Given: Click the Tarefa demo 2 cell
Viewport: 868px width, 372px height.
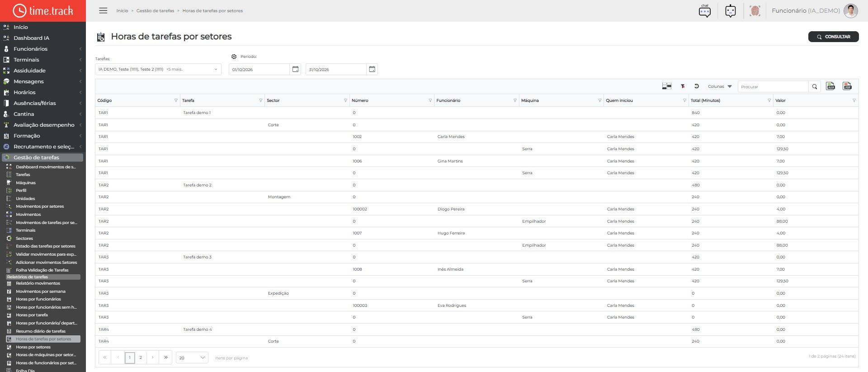Looking at the screenshot, I should 197,185.
